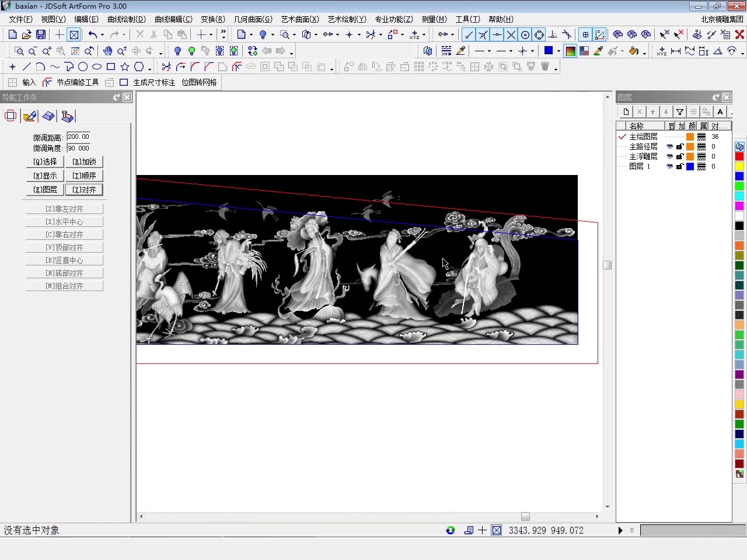Image resolution: width=747 pixels, height=560 pixels.
Task: Click the new layer icon
Action: pyautogui.click(x=626, y=112)
